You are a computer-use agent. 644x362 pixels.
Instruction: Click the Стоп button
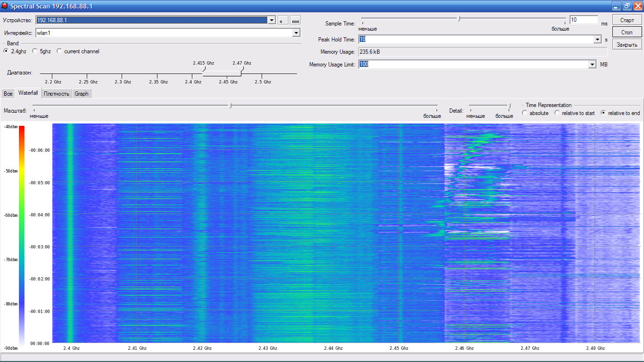coord(627,33)
